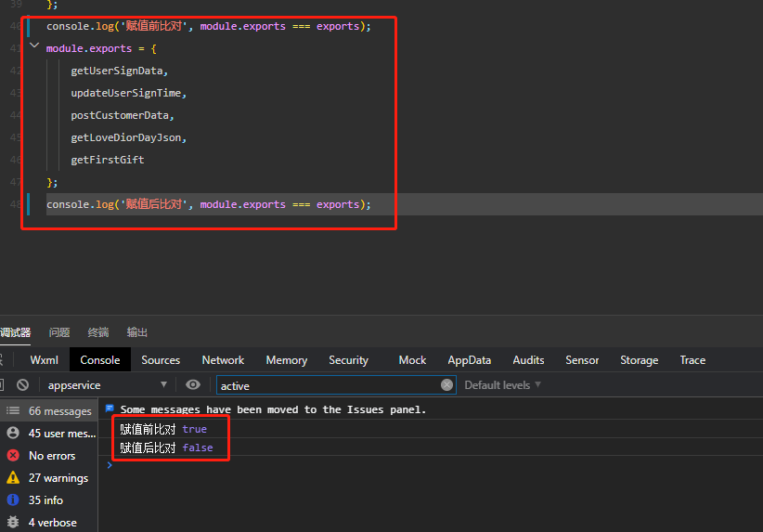Click the Issues panel message flag icon
The image size is (763, 532).
click(x=110, y=409)
